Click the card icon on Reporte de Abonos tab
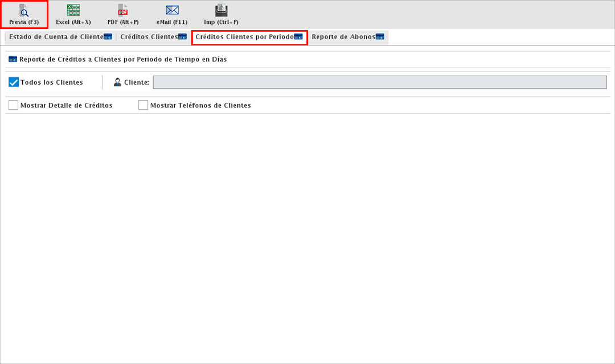615x364 pixels. (x=380, y=37)
